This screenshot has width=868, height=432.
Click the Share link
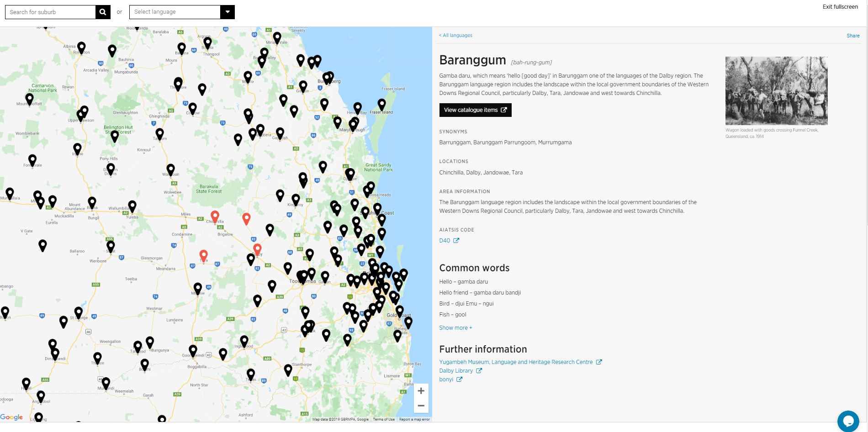(852, 36)
